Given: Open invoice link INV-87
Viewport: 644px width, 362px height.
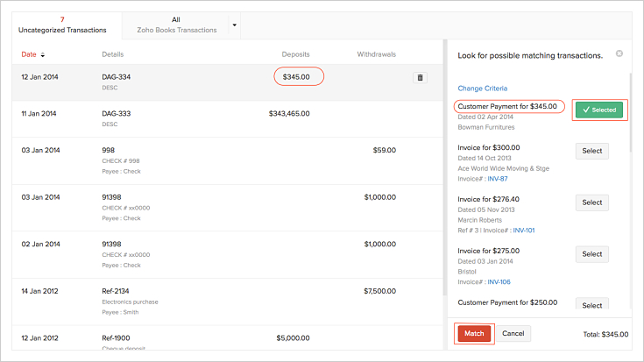Looking at the screenshot, I should [500, 178].
